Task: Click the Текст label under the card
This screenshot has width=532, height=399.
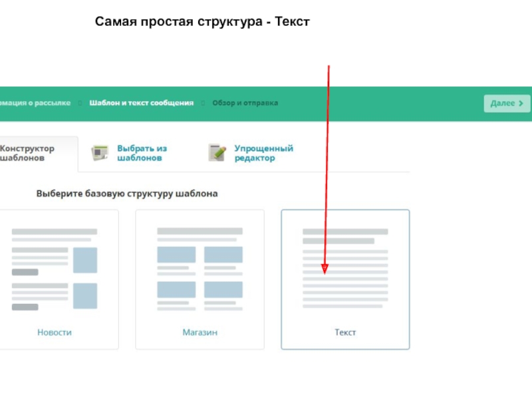Action: pos(345,332)
